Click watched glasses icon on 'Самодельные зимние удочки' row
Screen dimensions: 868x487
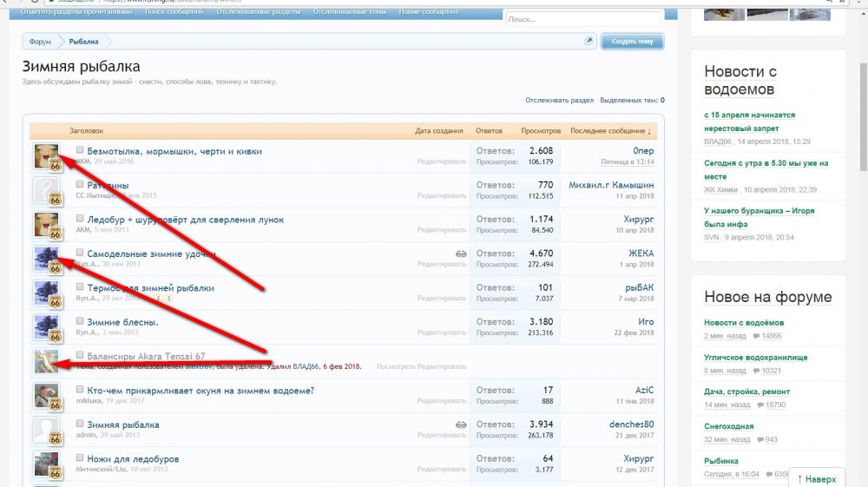pyautogui.click(x=460, y=253)
